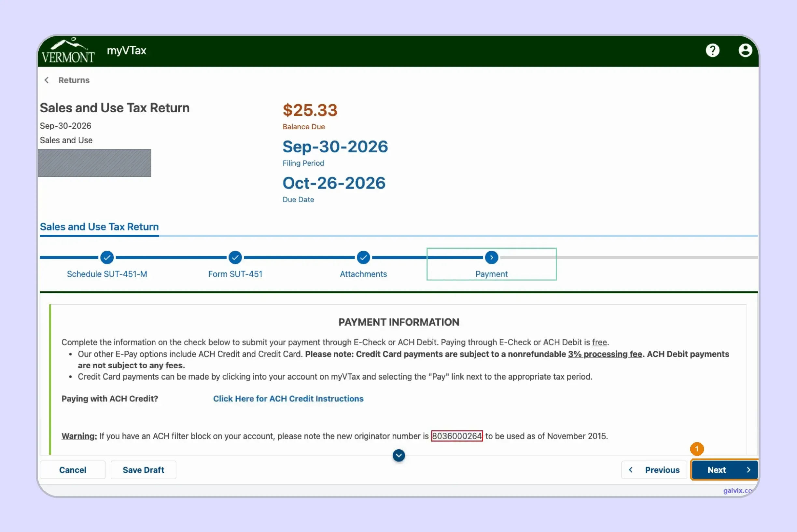This screenshot has height=532, width=797.
Task: Click the underlined Warning: label
Action: tap(79, 436)
